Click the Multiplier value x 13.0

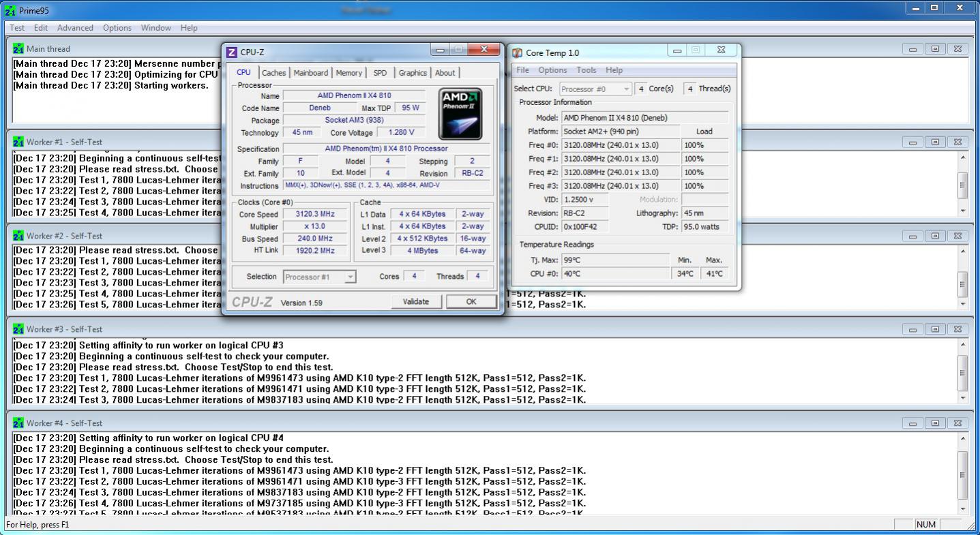(315, 226)
